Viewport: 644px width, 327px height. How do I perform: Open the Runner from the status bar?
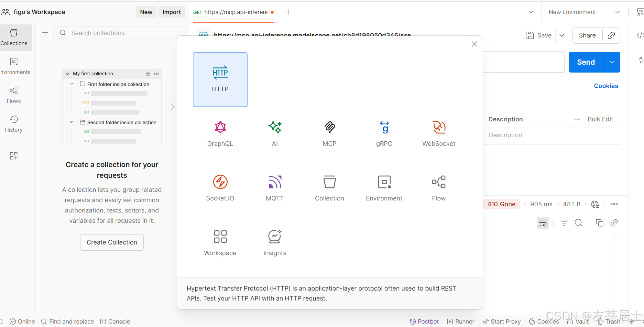(461, 321)
